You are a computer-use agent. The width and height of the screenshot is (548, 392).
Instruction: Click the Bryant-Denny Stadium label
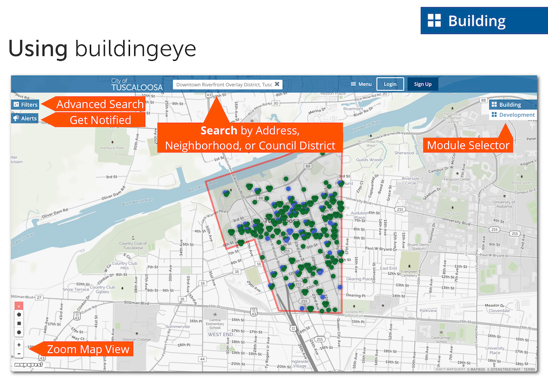point(418,247)
